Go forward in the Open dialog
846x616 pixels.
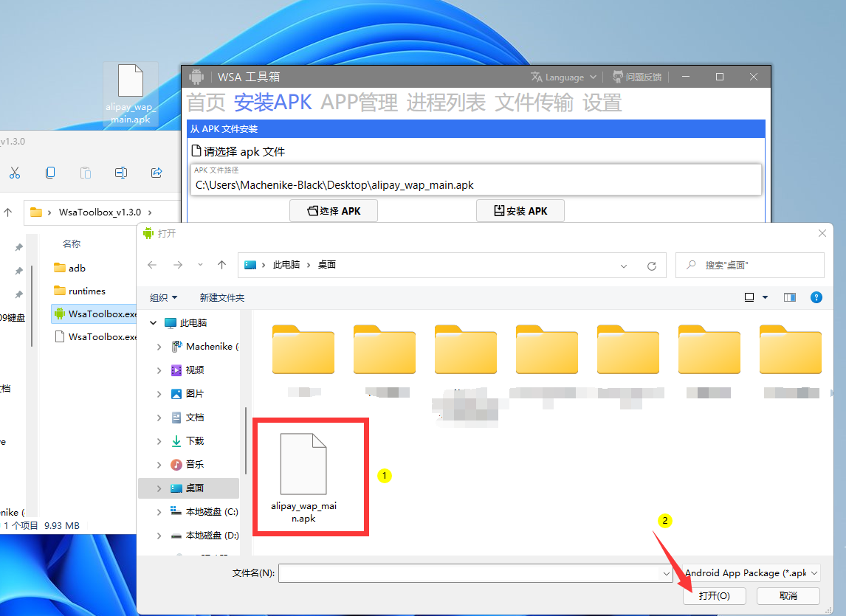pos(177,265)
